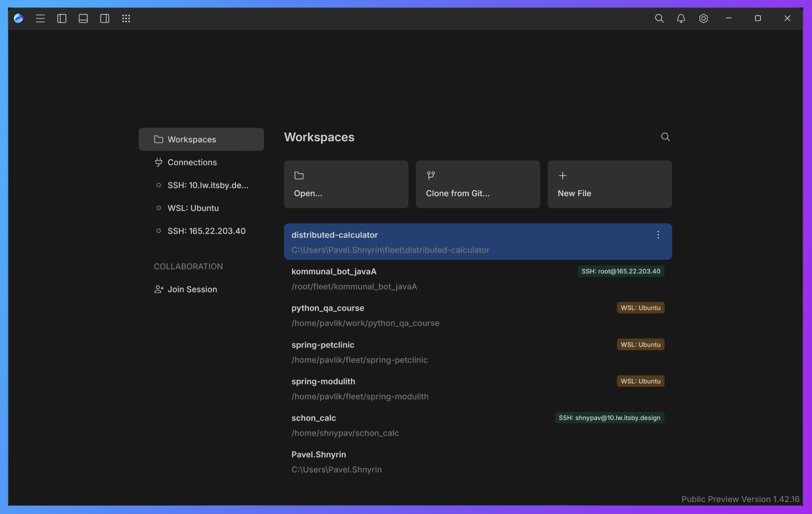Open Pavel.Shnyrin workspace
812x514 pixels.
tap(478, 462)
